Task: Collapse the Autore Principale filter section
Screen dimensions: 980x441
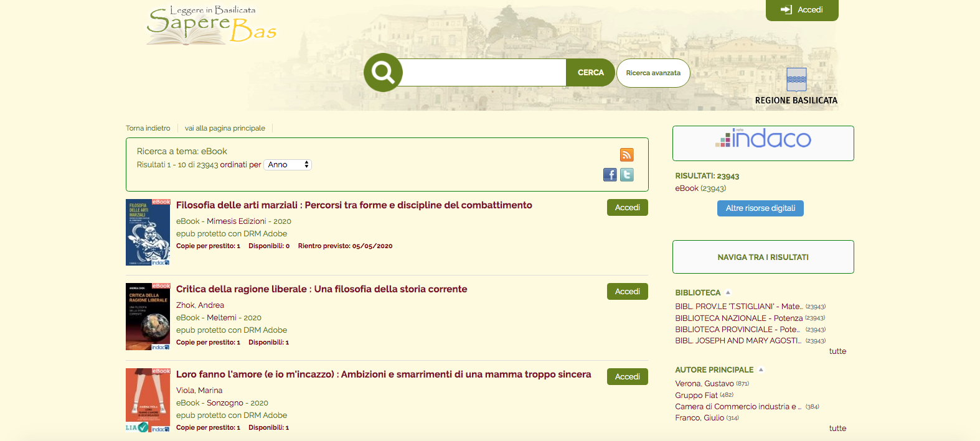Action: click(x=760, y=369)
